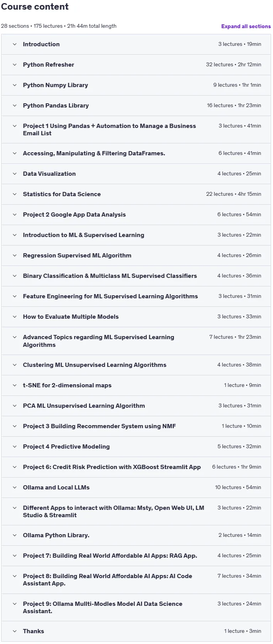This screenshot has height=644, width=273.
Task: Open Project 6 Credit Risk Prediction section
Action: click(x=136, y=467)
